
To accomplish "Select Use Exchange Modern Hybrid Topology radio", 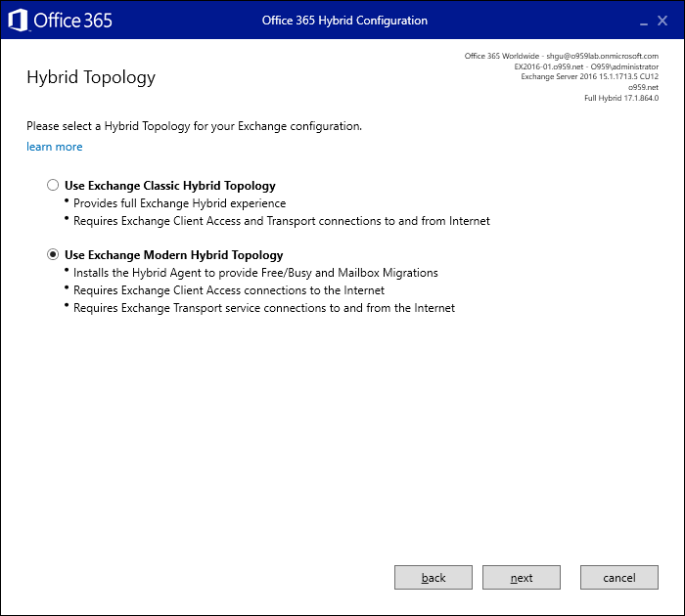I will pos(53,254).
